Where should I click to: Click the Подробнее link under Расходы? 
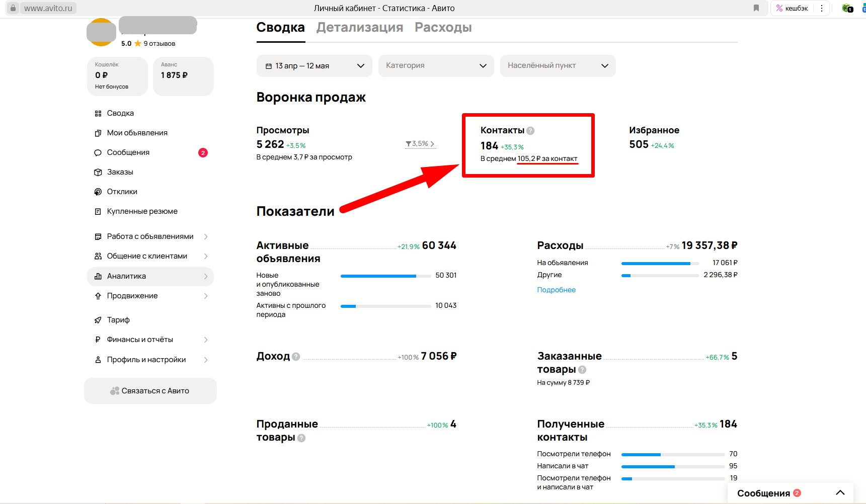tap(556, 290)
